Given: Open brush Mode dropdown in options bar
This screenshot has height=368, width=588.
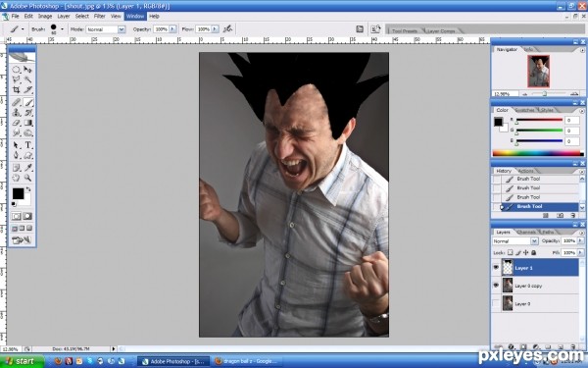Looking at the screenshot, I should 122,29.
